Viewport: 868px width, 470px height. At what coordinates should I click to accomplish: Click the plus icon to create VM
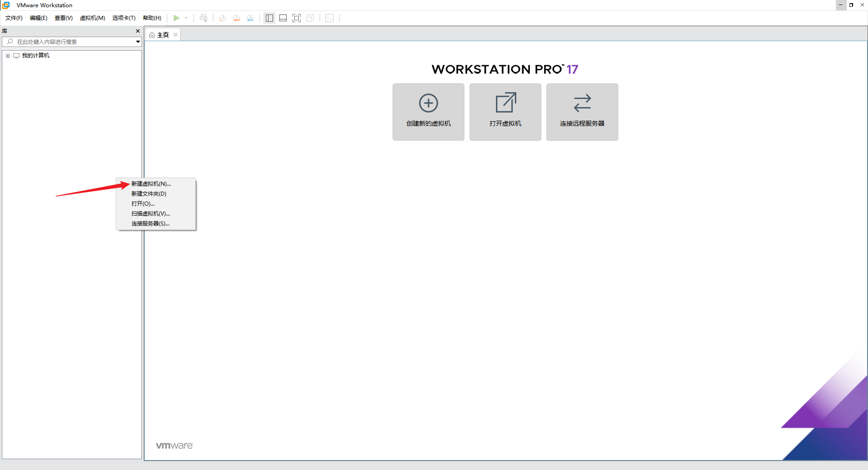coord(429,103)
